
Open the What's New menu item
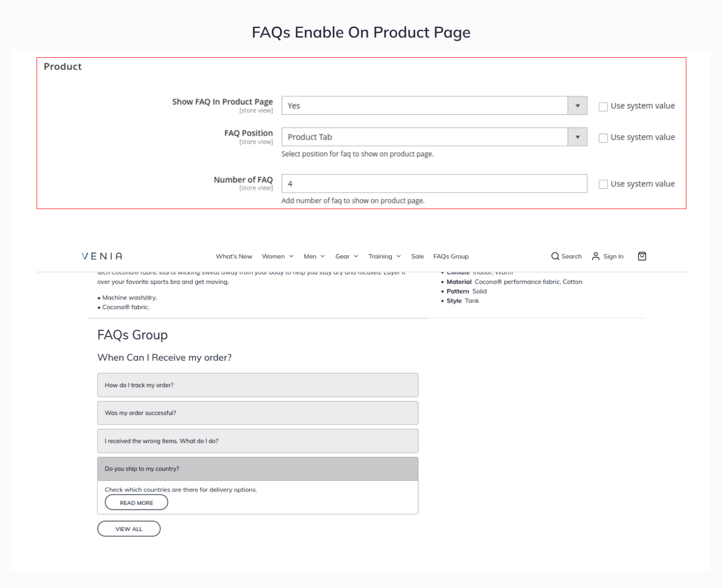point(234,256)
